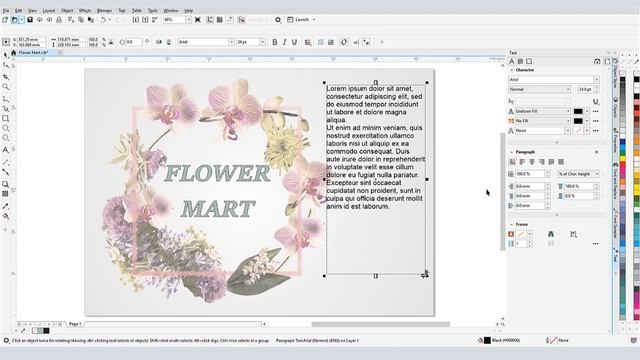
Task: Click the Export icon in toolbar
Action: (x=145, y=20)
